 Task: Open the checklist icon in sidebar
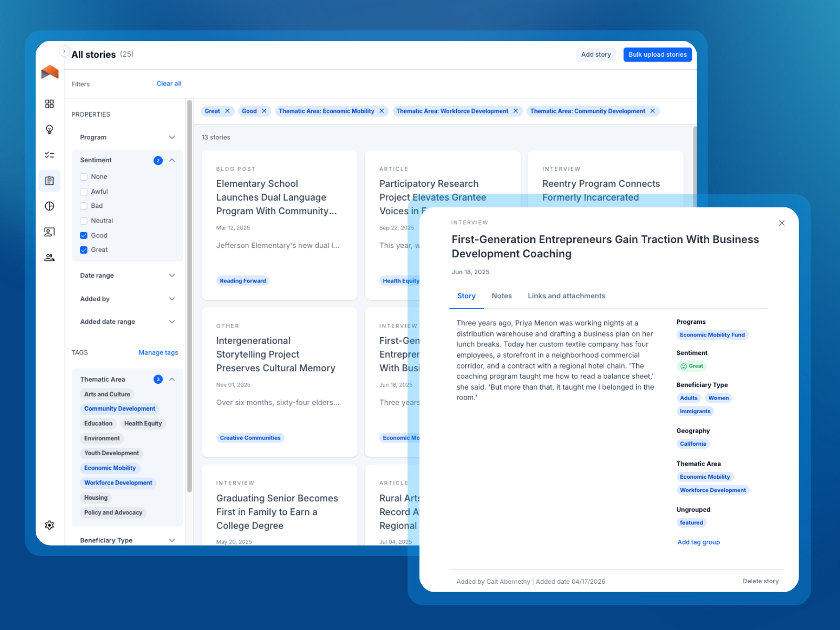[x=49, y=155]
